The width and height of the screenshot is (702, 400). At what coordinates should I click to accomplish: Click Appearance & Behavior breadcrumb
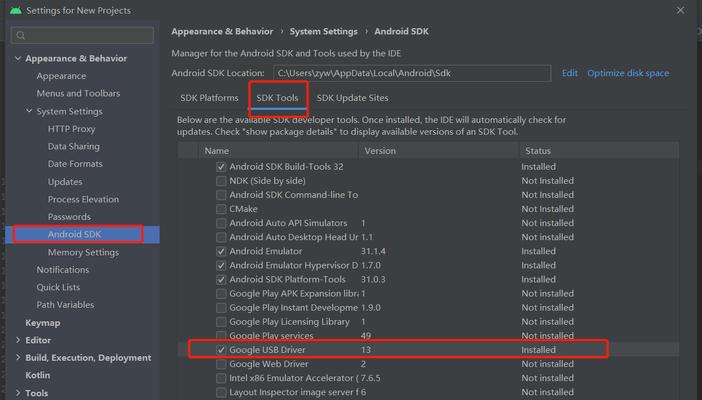point(222,31)
